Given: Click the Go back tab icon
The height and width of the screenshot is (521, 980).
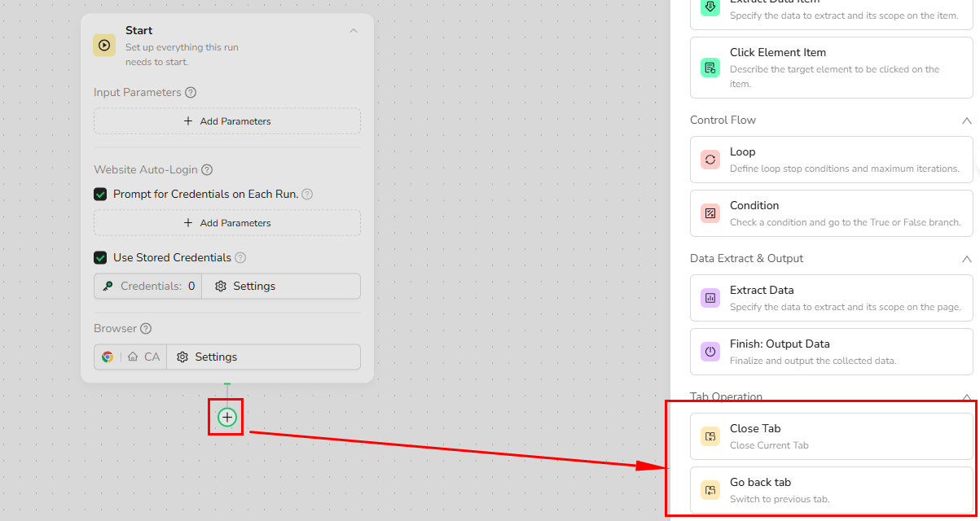Looking at the screenshot, I should click(710, 490).
